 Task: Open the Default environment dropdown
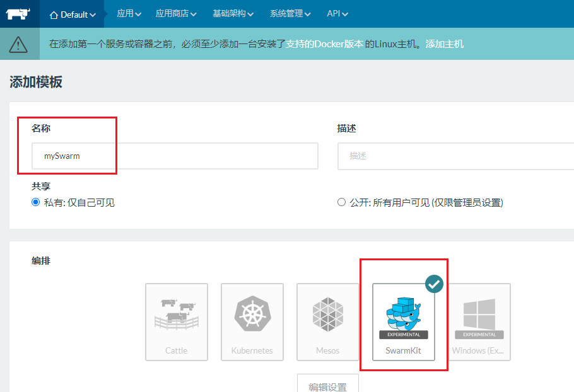(x=73, y=14)
